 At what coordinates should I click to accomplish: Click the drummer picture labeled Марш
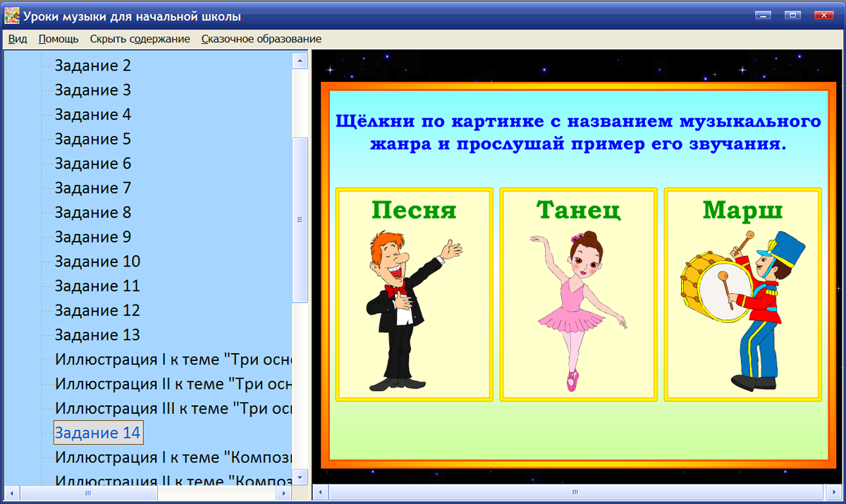point(742,303)
